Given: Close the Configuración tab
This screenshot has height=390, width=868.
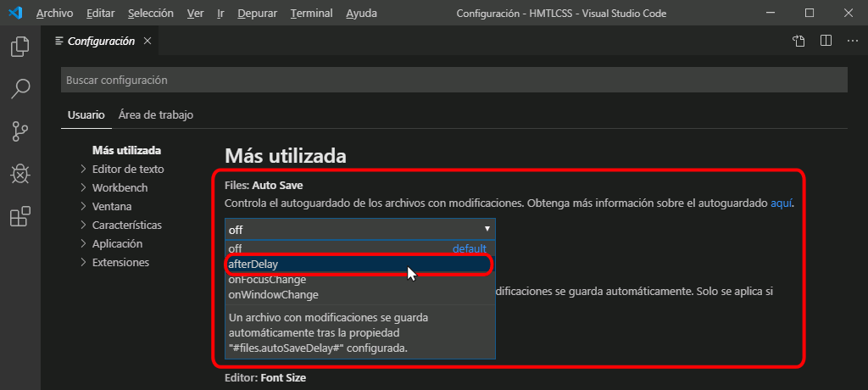Looking at the screenshot, I should pos(147,41).
